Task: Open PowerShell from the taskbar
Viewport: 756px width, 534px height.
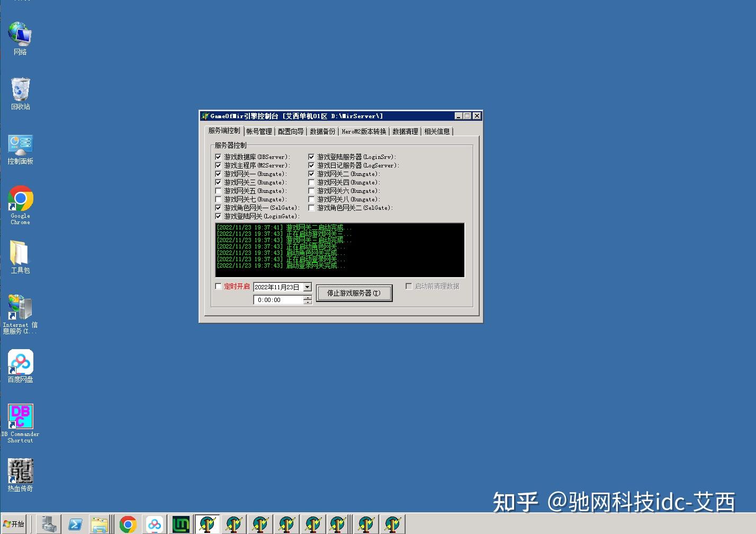Action: [75, 524]
